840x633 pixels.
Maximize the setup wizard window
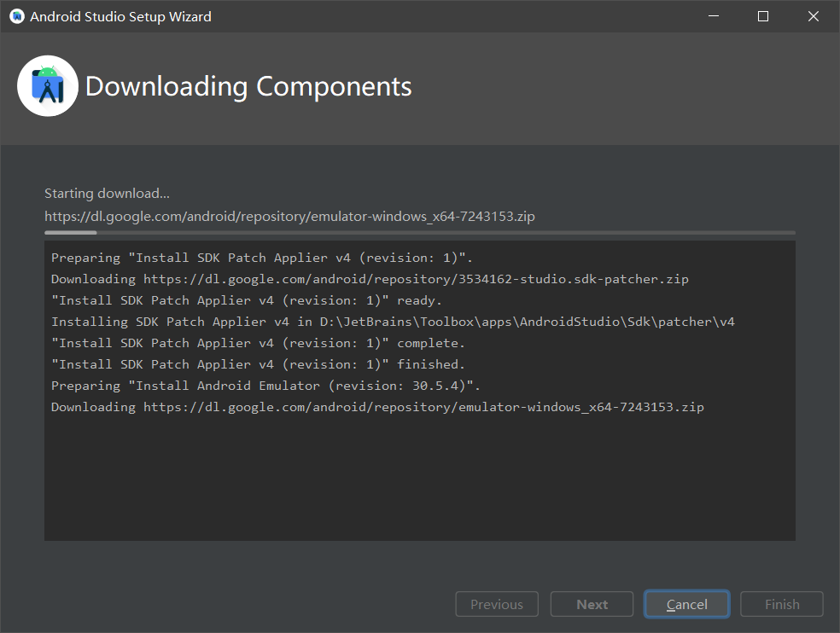click(762, 15)
